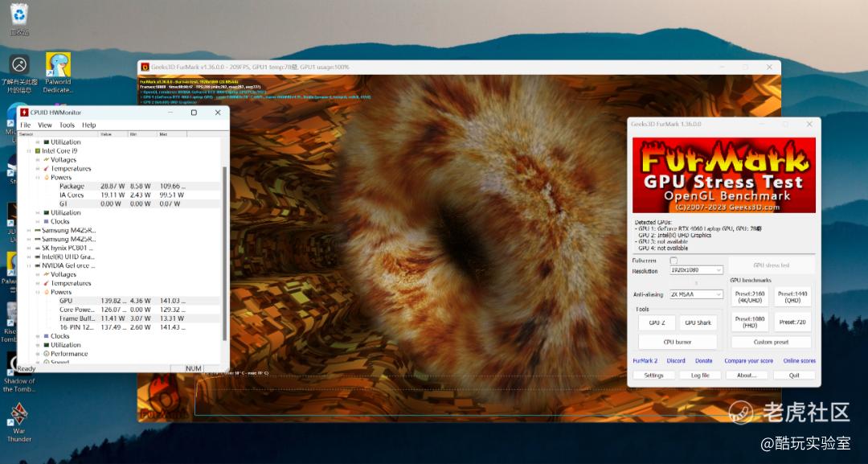Screen dimensions: 868x464
Task: Click the Intel Core i9 chip icon
Action: [x=38, y=150]
